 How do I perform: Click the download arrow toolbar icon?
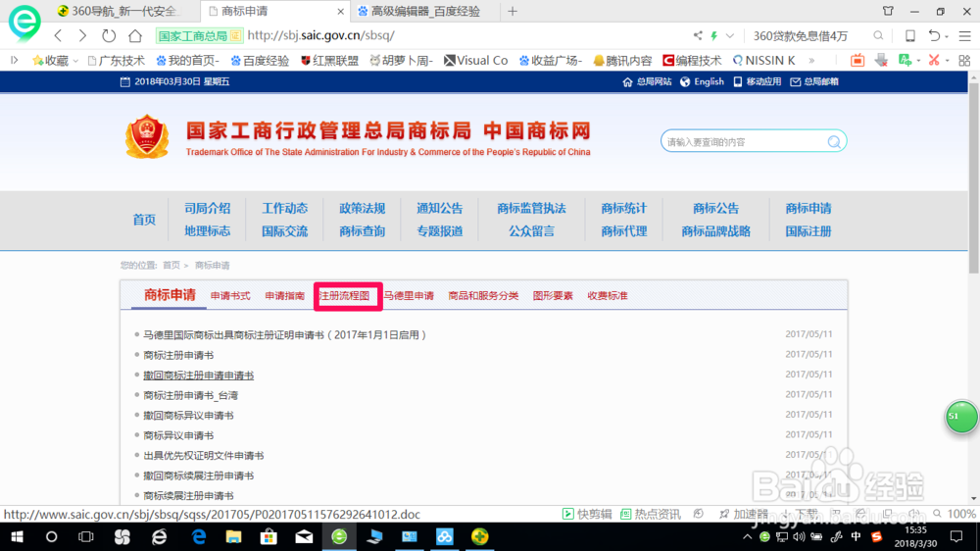[881, 60]
